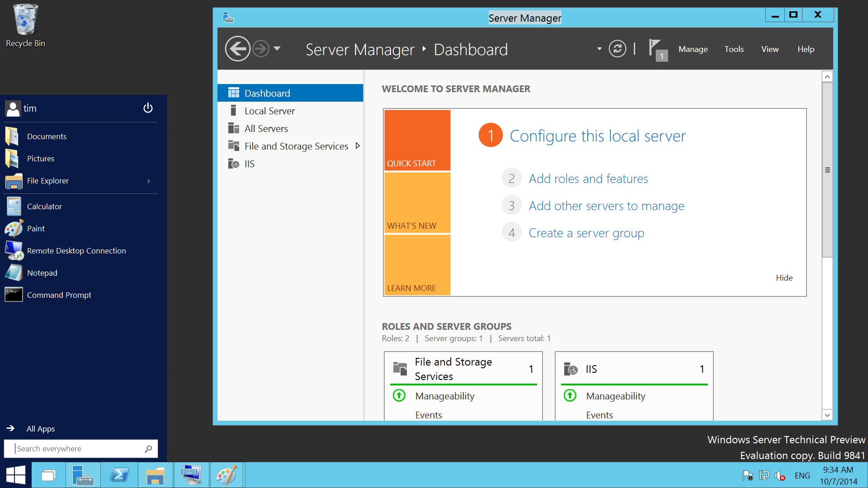Expand the navigation forward dropdown arrow
Screen dimensions: 868x488
279,49
